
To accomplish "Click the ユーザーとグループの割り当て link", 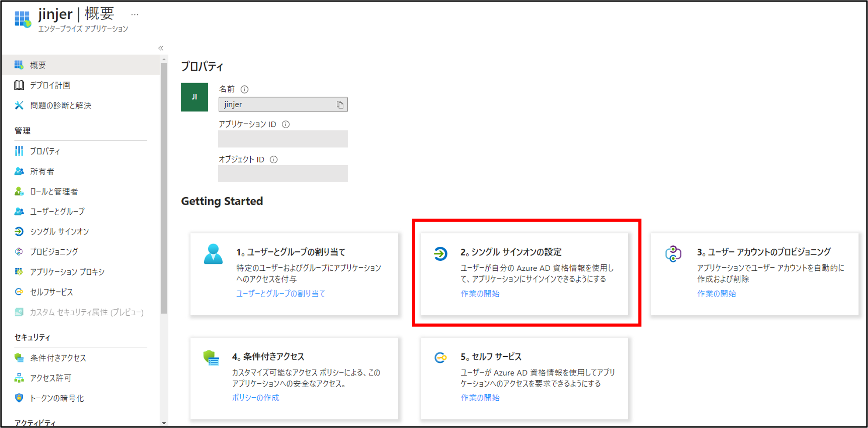I will point(281,294).
